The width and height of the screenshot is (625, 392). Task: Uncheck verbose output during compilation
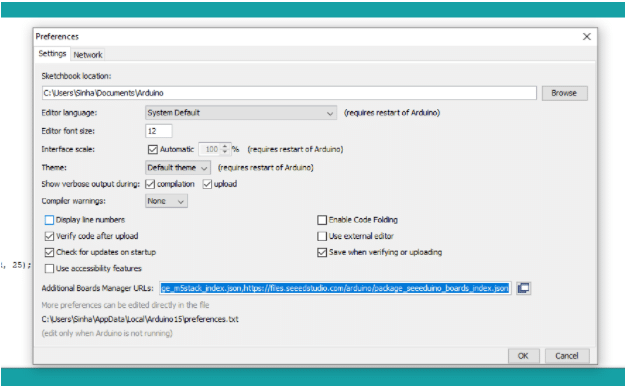[x=150, y=184]
